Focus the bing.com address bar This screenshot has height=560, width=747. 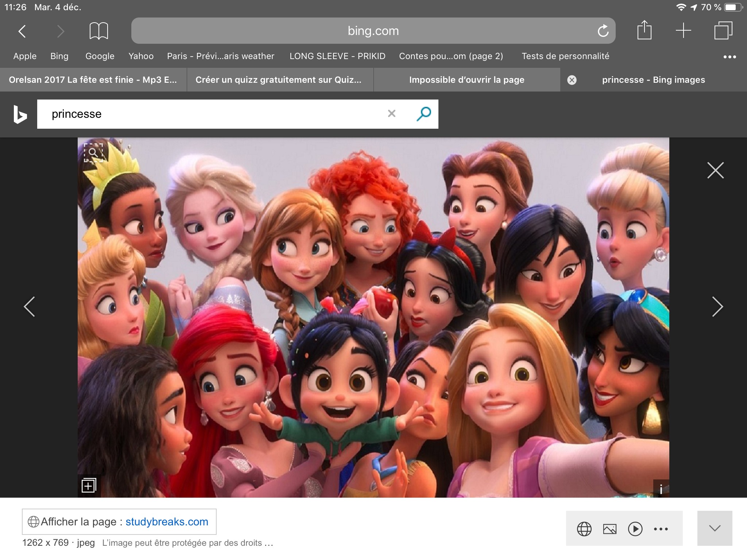tap(373, 31)
